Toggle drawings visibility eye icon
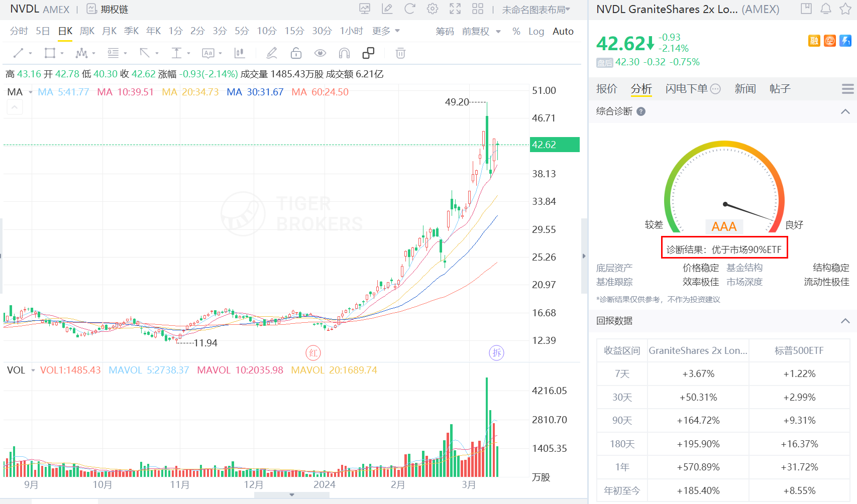The image size is (857, 504). coord(320,53)
